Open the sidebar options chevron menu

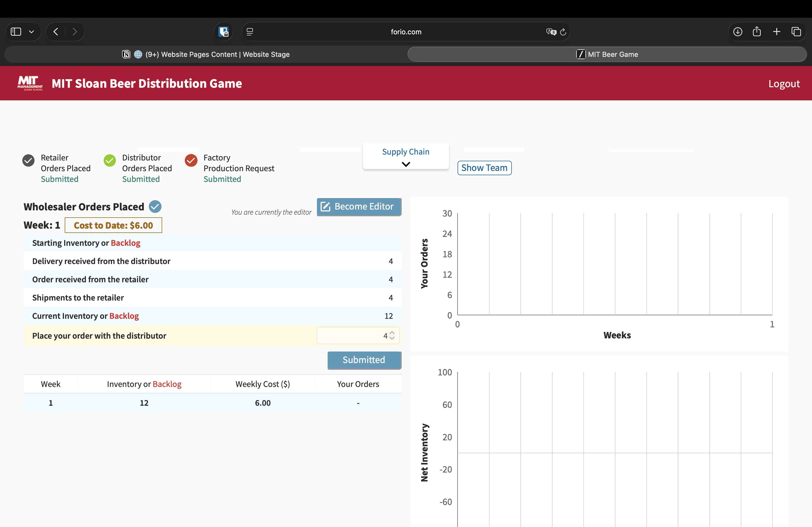click(31, 32)
